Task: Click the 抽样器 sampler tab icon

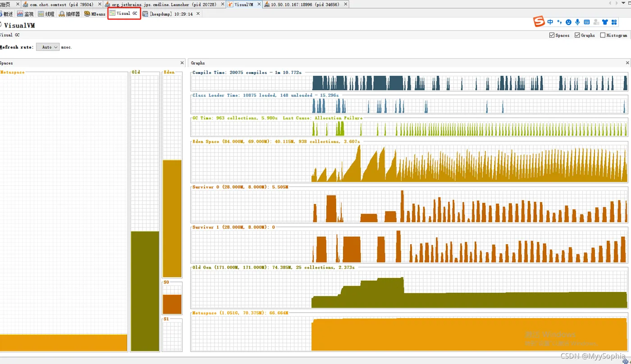Action: pos(62,14)
